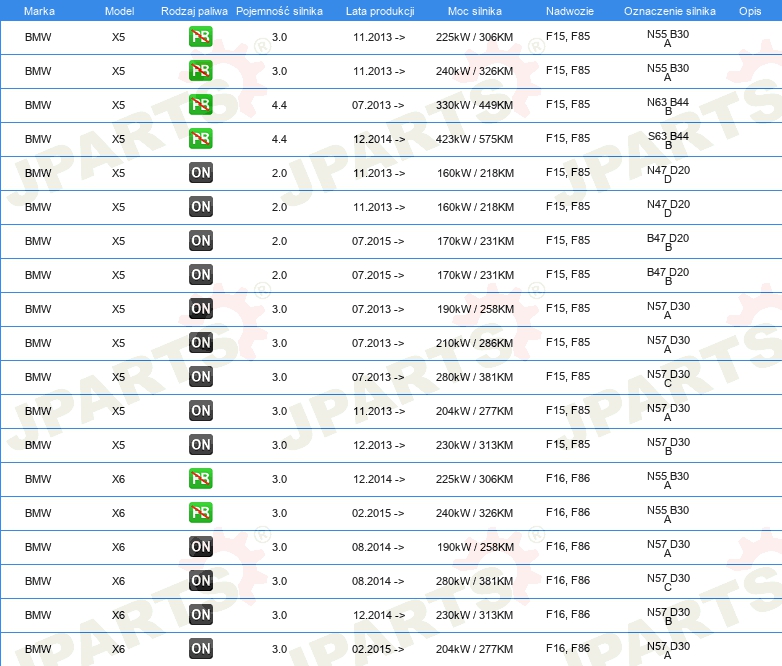Select the N63 B44 B engine code

668,106
